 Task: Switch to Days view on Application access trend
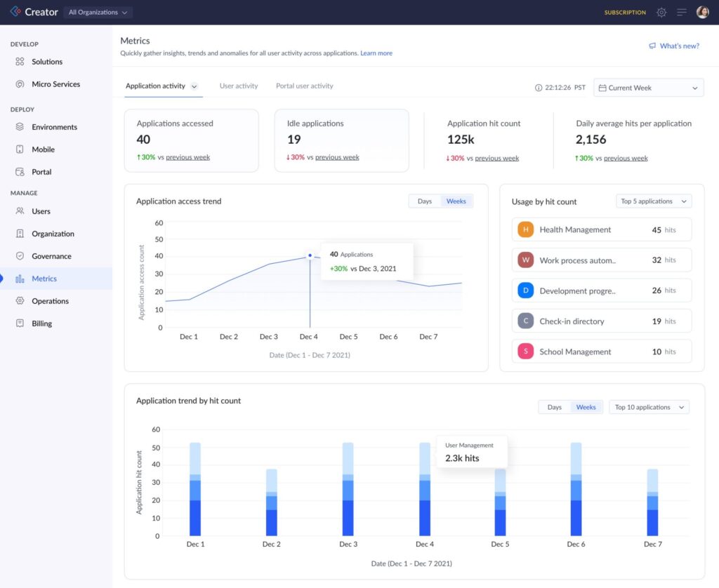coord(424,201)
